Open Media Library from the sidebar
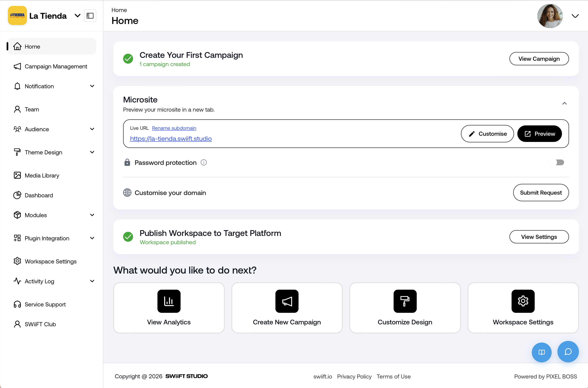Image resolution: width=588 pixels, height=388 pixels. (x=51, y=175)
